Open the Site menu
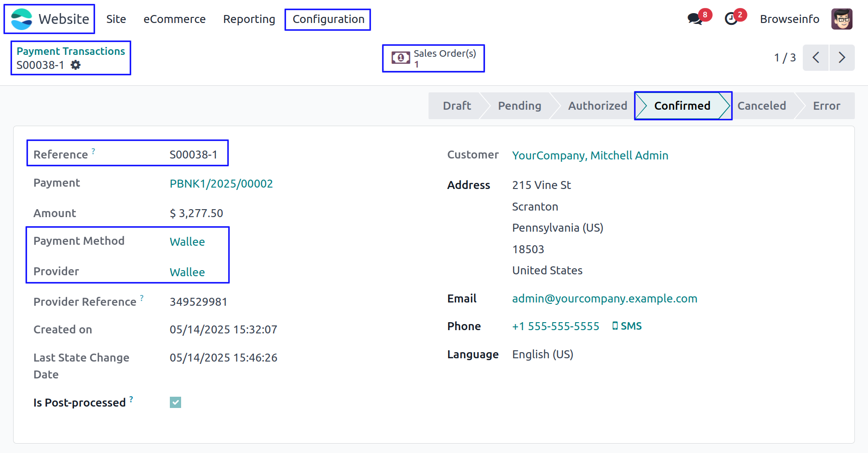The width and height of the screenshot is (868, 453). (116, 19)
